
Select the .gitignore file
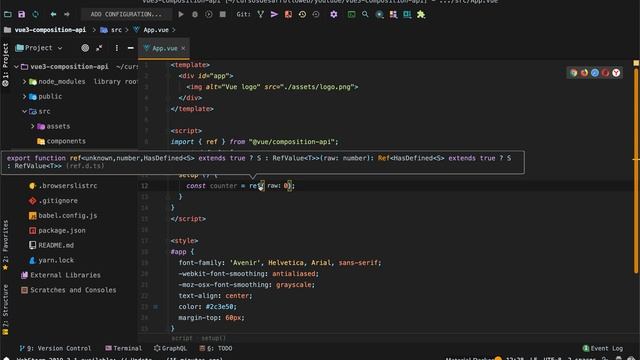coord(58,200)
